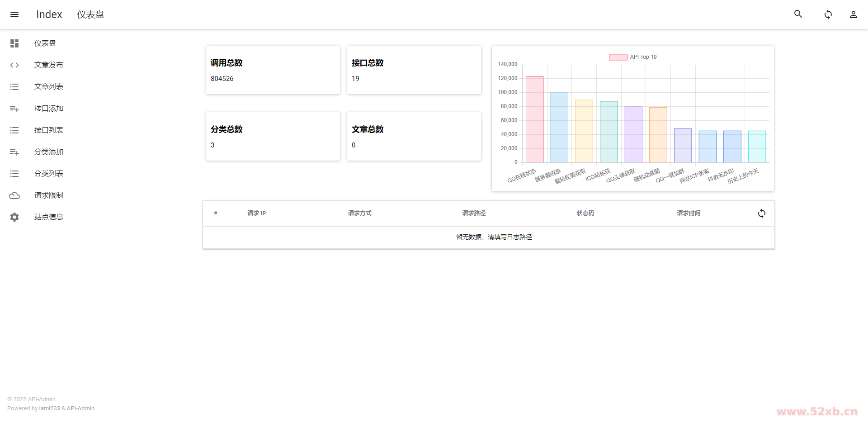This screenshot has width=868, height=422.
Task: Click the cloud icon for 请求限制
Action: (x=14, y=195)
